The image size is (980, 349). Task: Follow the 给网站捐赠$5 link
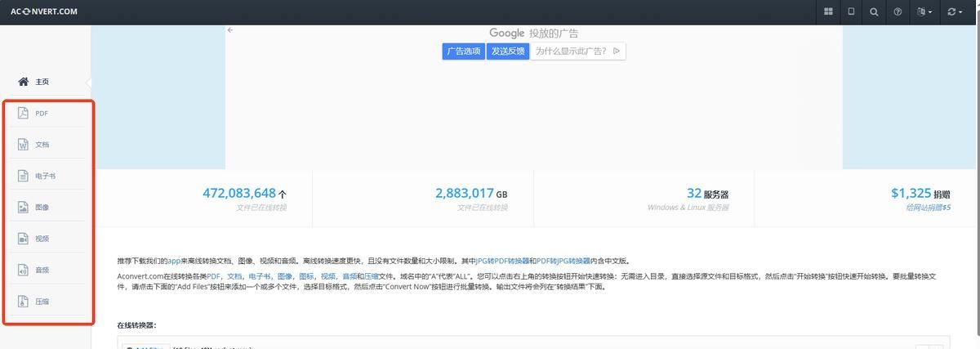tap(928, 208)
